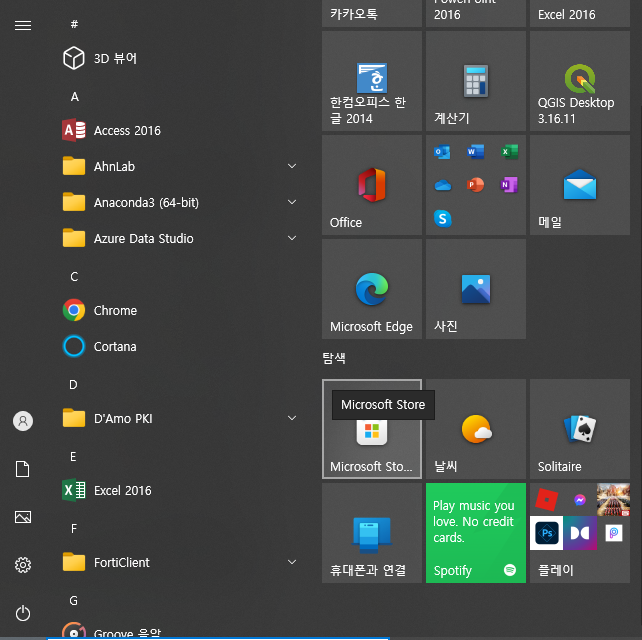642x640 pixels.
Task: Open the 날씨 weather tile
Action: pos(476,429)
